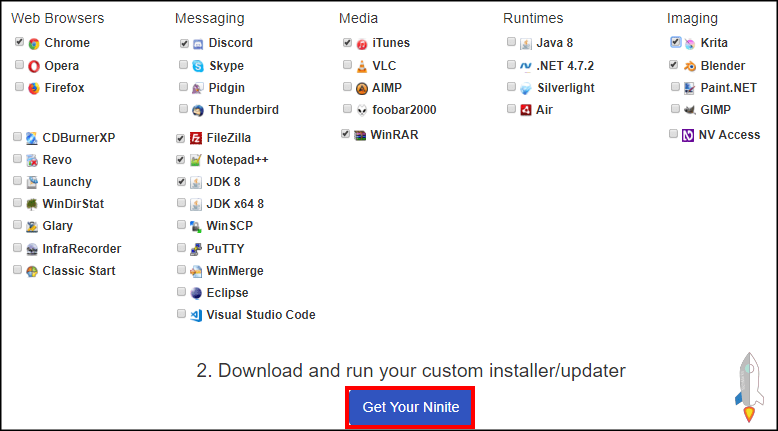Enable the GIMP checkbox
The height and width of the screenshot is (431, 778).
pyautogui.click(x=676, y=109)
